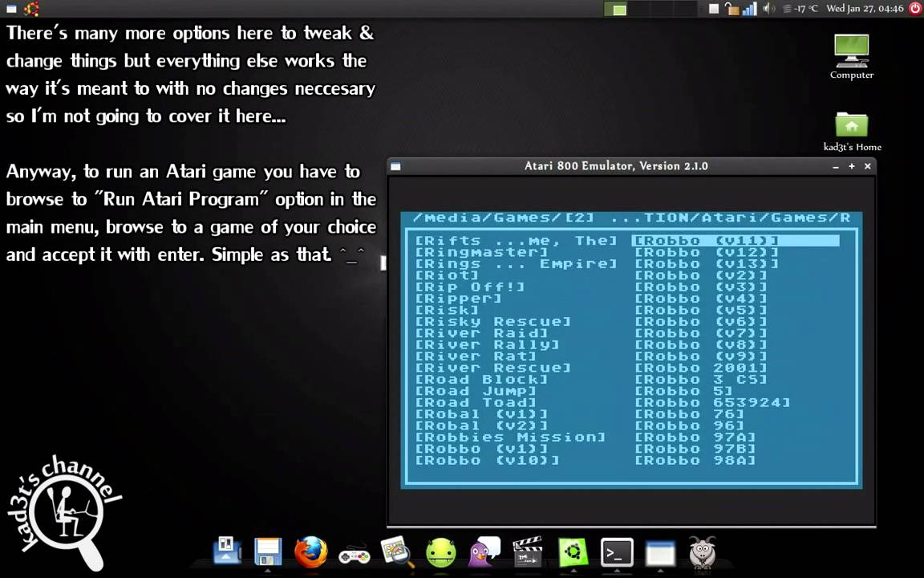Select [Rifts ...me, The] entry
This screenshot has height=578, width=924.
(517, 241)
